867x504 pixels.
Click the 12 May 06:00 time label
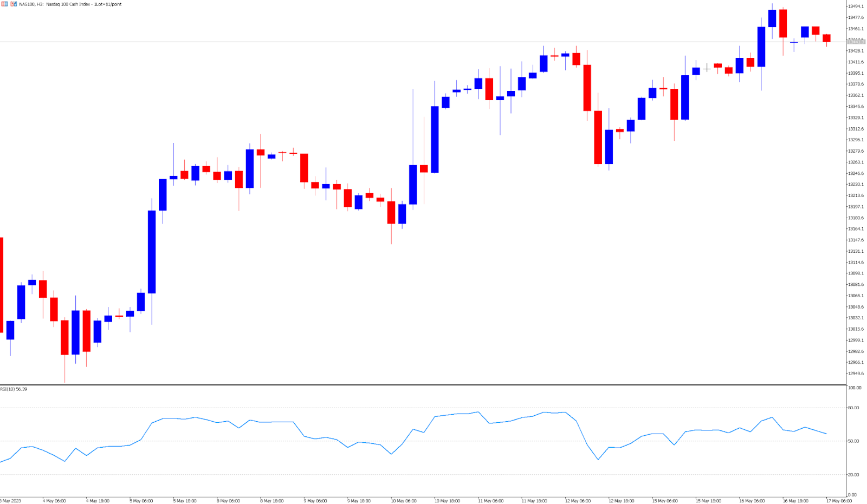578,501
